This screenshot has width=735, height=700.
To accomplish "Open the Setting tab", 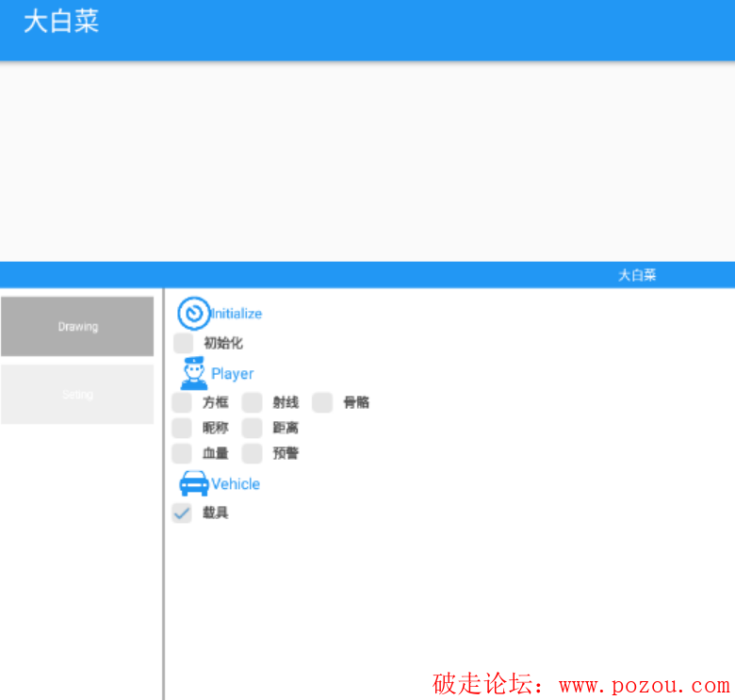I will [77, 395].
